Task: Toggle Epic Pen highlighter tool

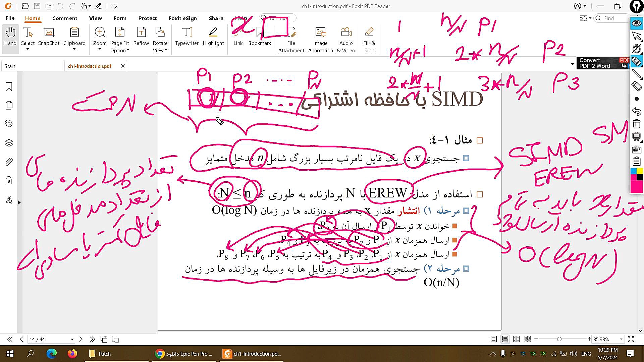Action: (x=637, y=61)
